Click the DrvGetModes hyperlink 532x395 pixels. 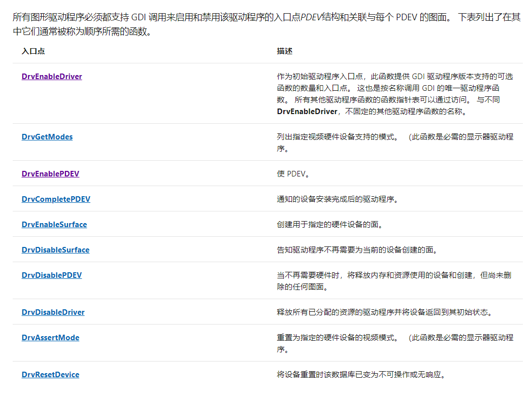point(47,136)
